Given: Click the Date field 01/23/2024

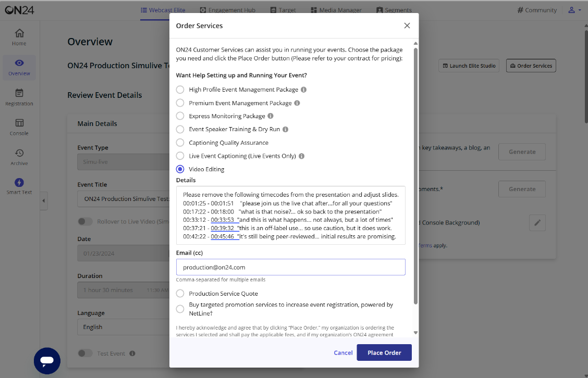Looking at the screenshot, I should pos(124,253).
